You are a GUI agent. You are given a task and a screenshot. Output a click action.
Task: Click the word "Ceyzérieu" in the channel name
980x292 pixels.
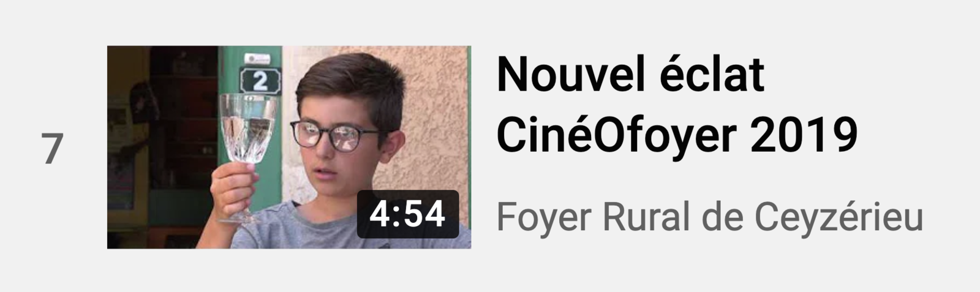tap(839, 216)
